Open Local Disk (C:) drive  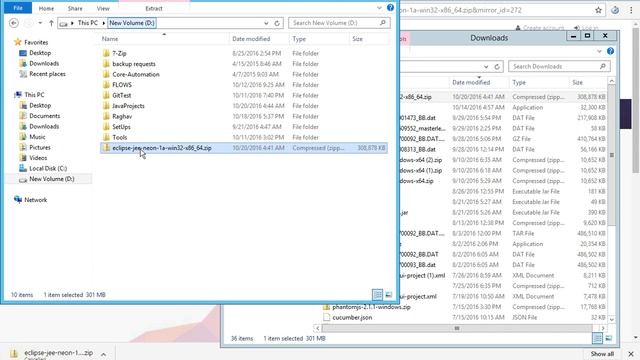click(x=48, y=169)
